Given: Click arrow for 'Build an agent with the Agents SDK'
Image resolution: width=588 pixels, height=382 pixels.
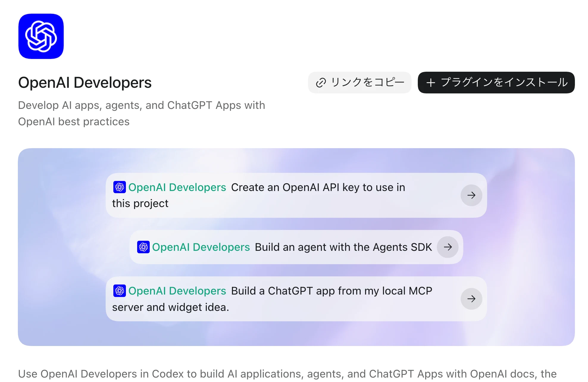Looking at the screenshot, I should (x=448, y=247).
